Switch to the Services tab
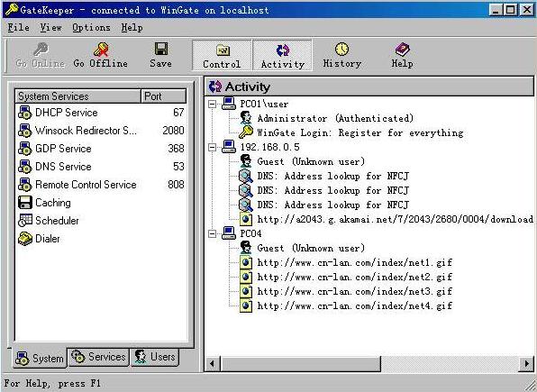 (98, 357)
